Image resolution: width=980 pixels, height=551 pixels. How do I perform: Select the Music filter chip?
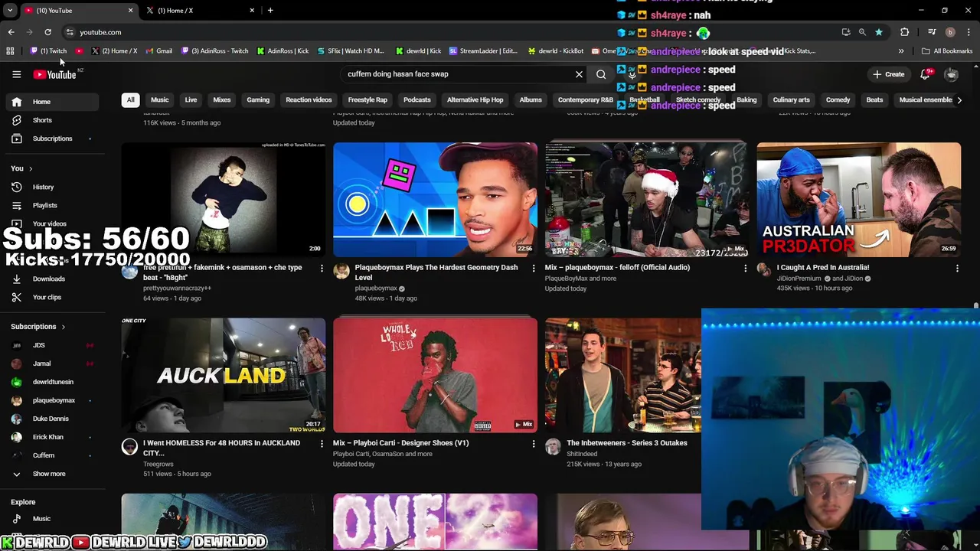(159, 99)
